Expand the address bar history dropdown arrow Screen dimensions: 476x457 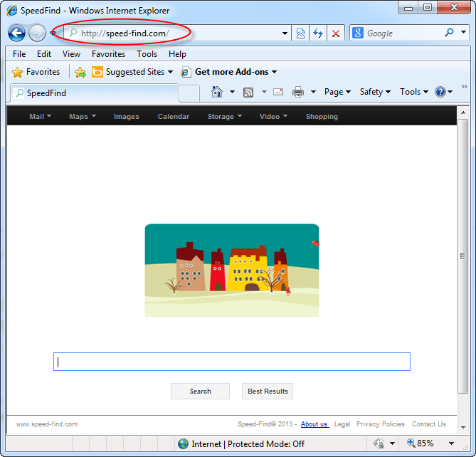285,33
